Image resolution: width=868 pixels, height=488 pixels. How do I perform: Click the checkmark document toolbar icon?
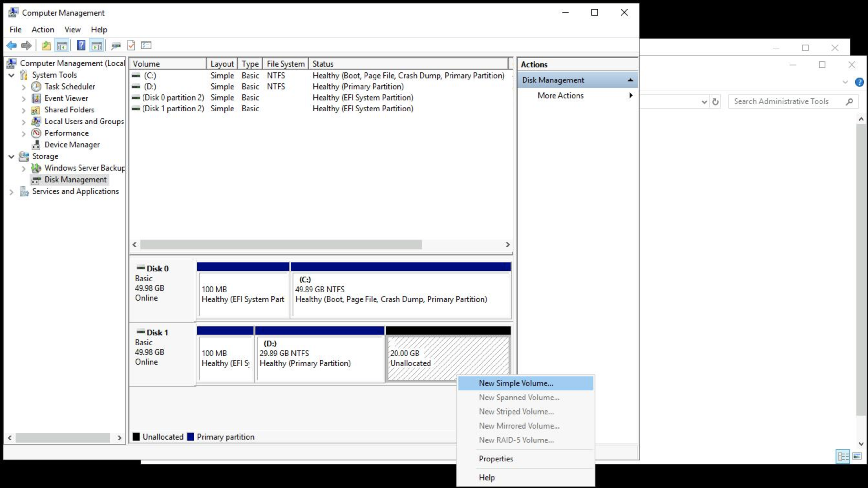[x=131, y=45]
